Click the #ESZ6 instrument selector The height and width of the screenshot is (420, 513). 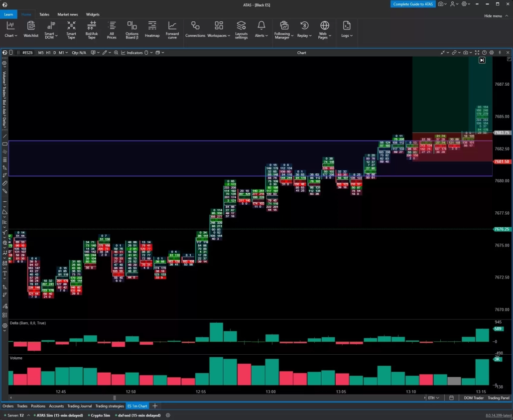(27, 52)
